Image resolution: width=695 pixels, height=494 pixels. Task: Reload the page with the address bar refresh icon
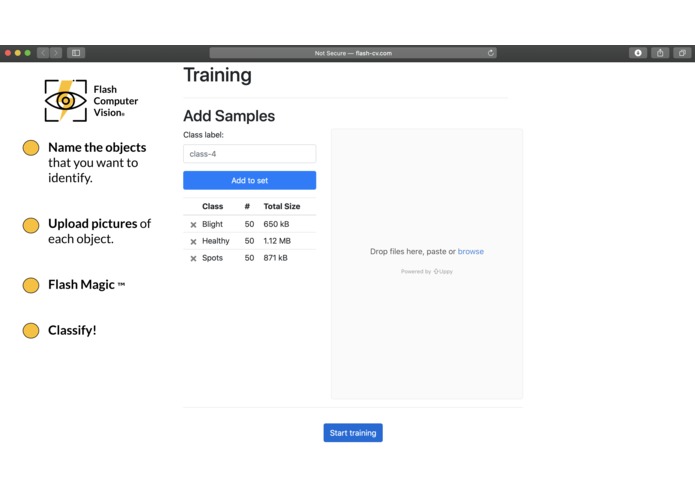(x=491, y=53)
